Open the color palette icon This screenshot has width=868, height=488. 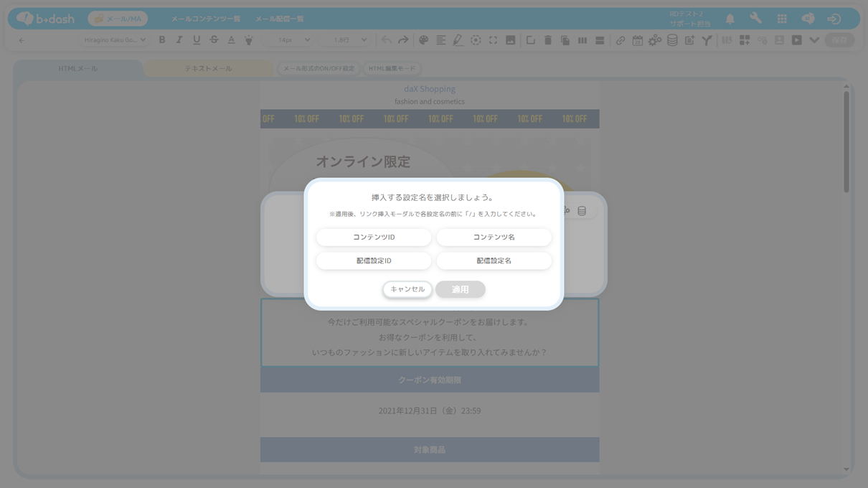click(423, 40)
